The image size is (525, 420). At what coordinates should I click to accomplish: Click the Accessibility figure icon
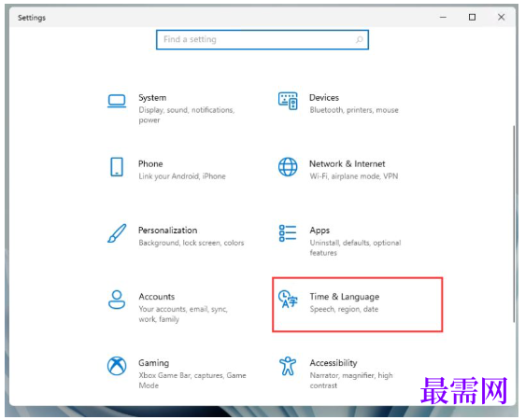288,366
